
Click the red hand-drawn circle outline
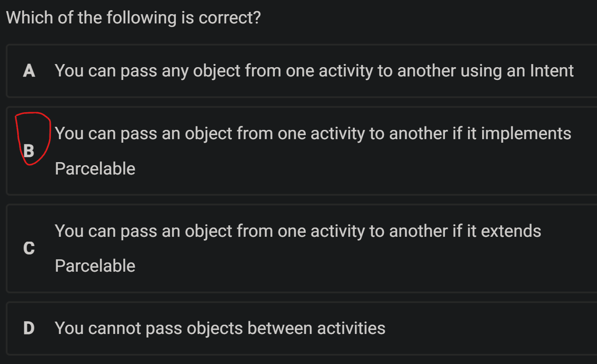32,138
